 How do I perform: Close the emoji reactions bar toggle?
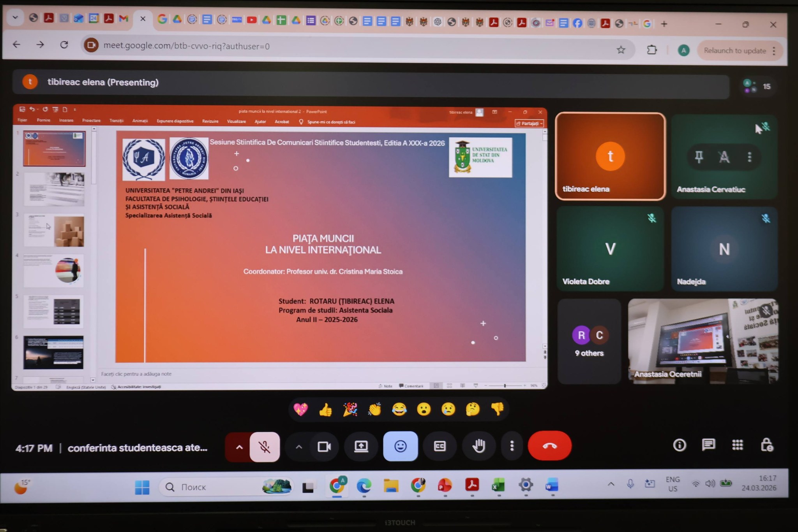pos(400,446)
